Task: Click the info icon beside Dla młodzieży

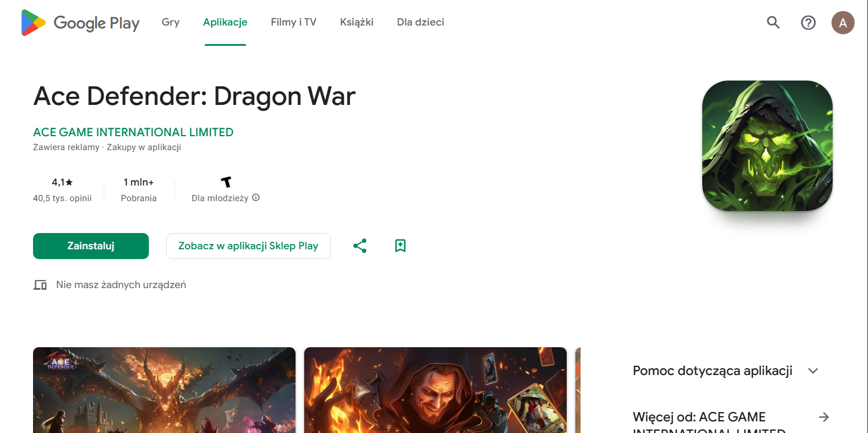Action: (x=256, y=198)
